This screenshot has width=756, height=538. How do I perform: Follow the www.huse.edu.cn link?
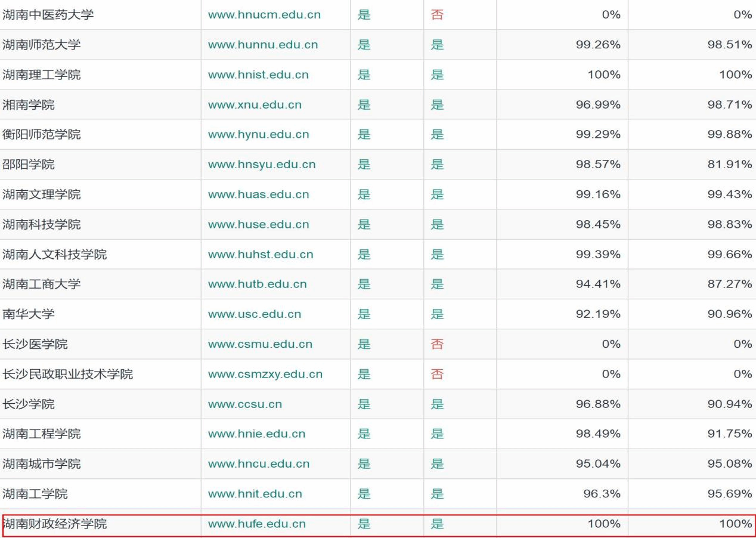coord(258,224)
